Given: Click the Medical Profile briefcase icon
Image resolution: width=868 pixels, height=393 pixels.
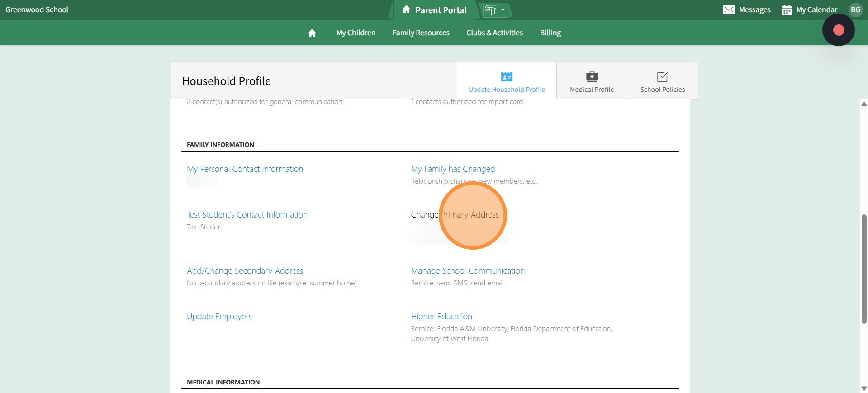Looking at the screenshot, I should coord(592,77).
